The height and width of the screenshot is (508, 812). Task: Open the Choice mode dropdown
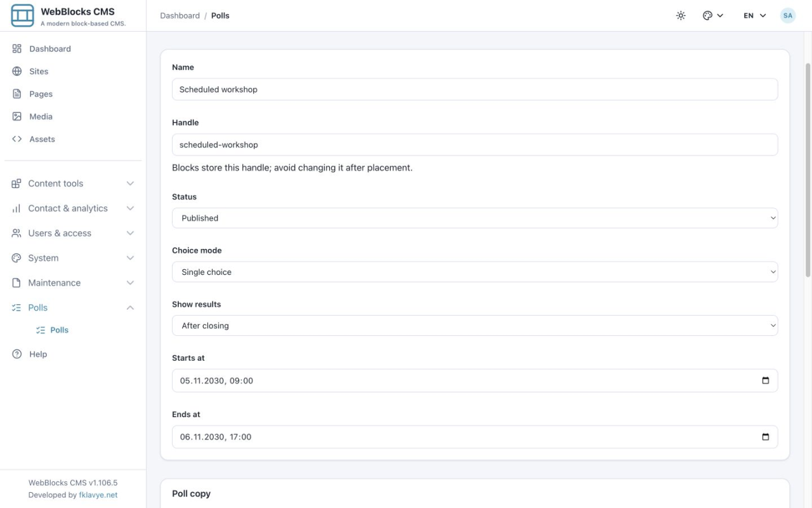pos(475,272)
